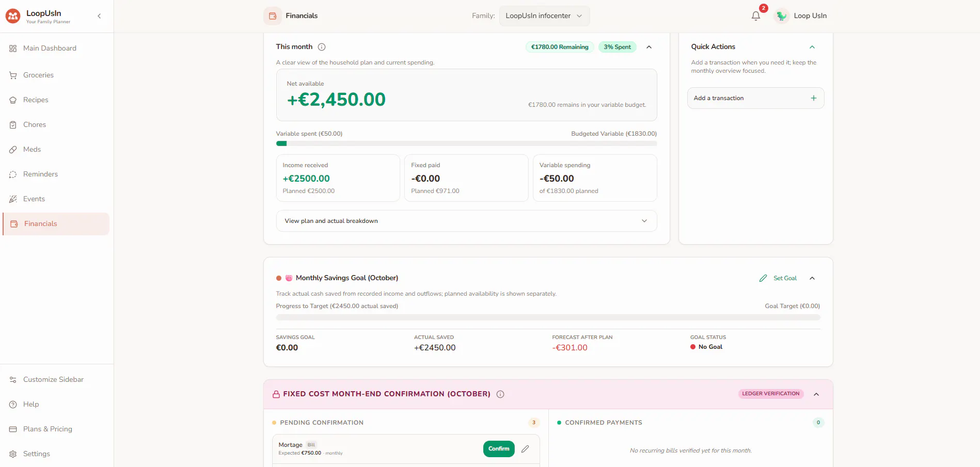Click the info icon next to This month
The width and height of the screenshot is (980, 467).
click(322, 47)
